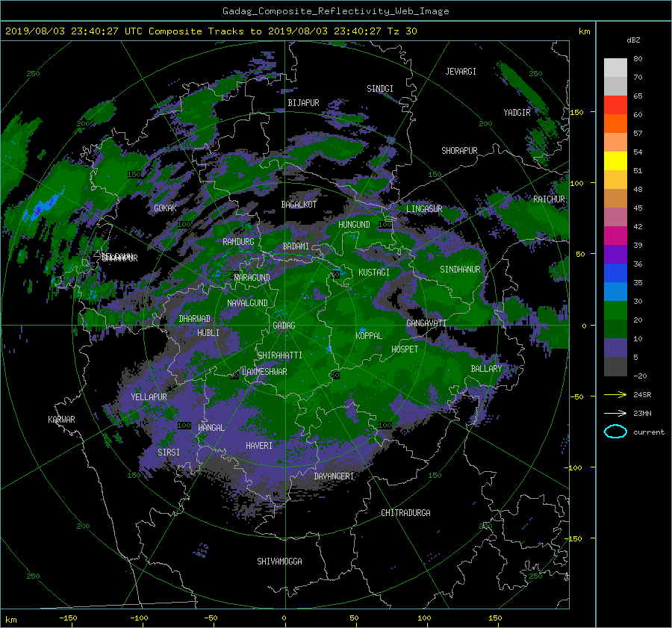The width and height of the screenshot is (672, 628).
Task: Click the 0 tick on right km axis
Action: (x=584, y=326)
